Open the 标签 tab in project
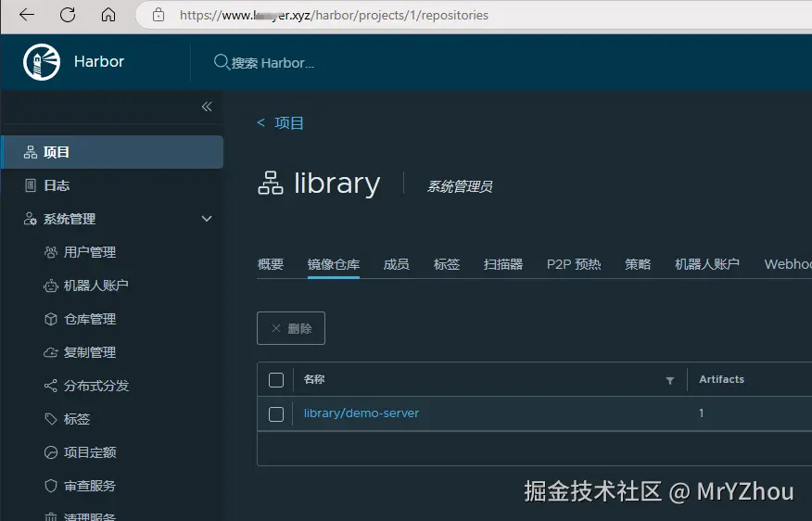Viewport: 812px width, 521px height. 447,264
